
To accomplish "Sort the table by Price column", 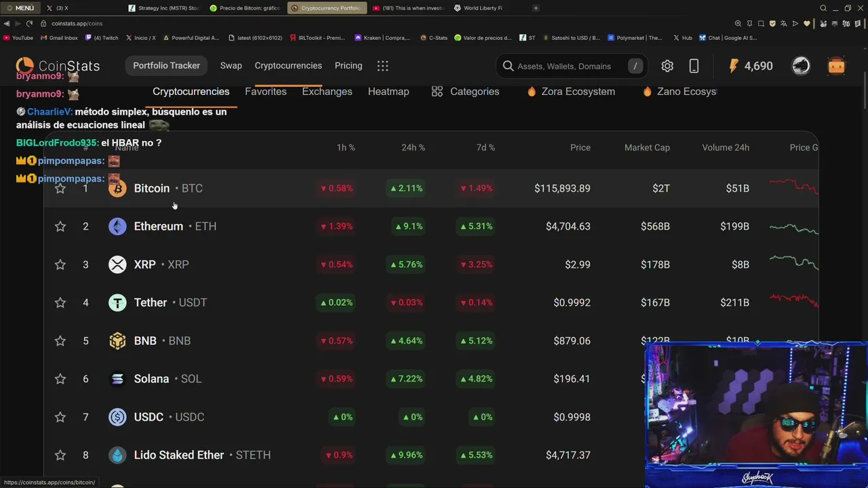I will (580, 147).
